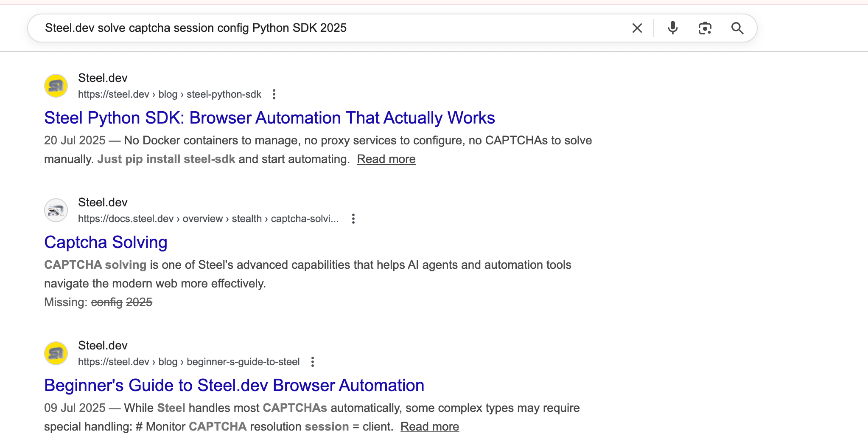Select the query text in the search bar
This screenshot has height=445, width=868.
tap(196, 28)
